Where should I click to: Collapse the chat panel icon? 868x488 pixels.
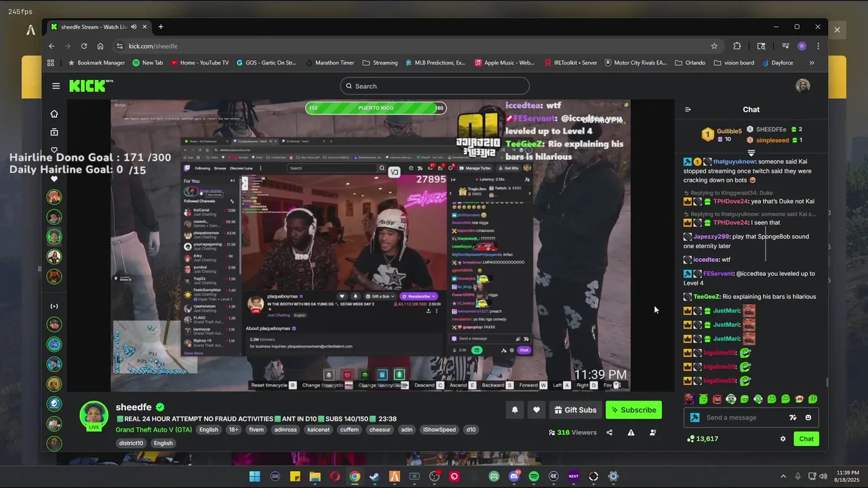pyautogui.click(x=688, y=109)
